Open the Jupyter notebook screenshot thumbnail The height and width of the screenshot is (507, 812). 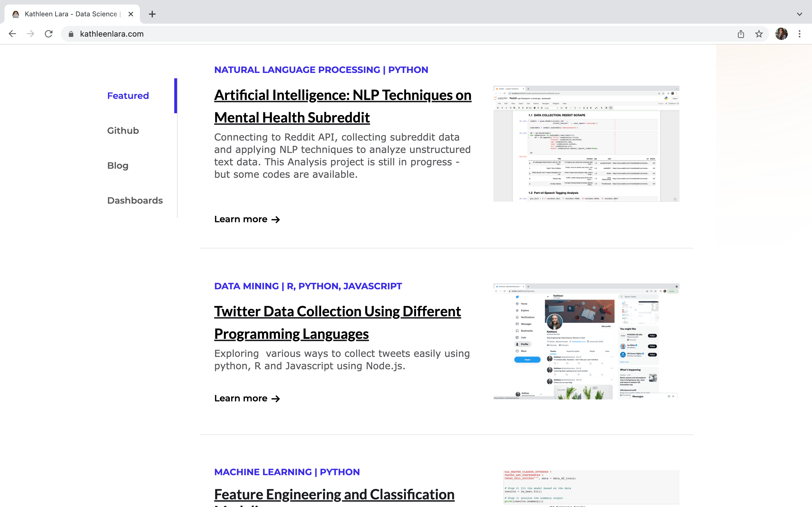point(586,144)
